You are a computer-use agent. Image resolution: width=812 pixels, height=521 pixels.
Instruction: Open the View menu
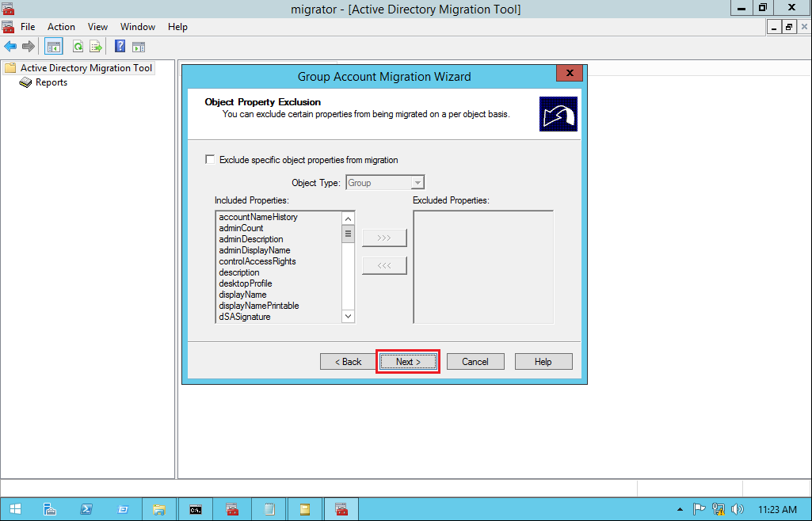(97, 27)
